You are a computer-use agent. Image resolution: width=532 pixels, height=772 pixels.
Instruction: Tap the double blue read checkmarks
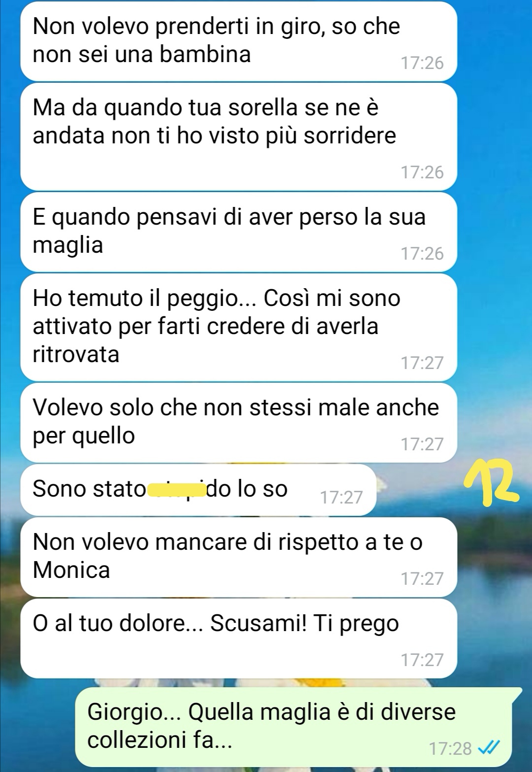click(489, 748)
